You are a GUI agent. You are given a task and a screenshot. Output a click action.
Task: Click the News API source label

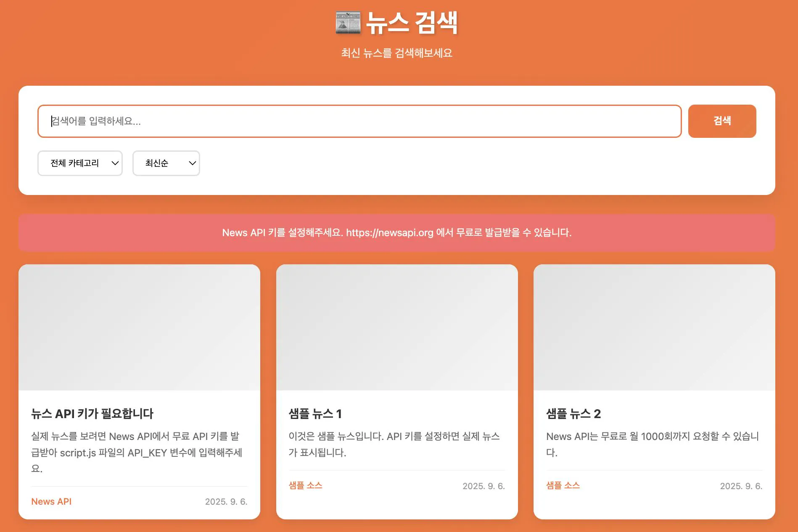point(51,501)
